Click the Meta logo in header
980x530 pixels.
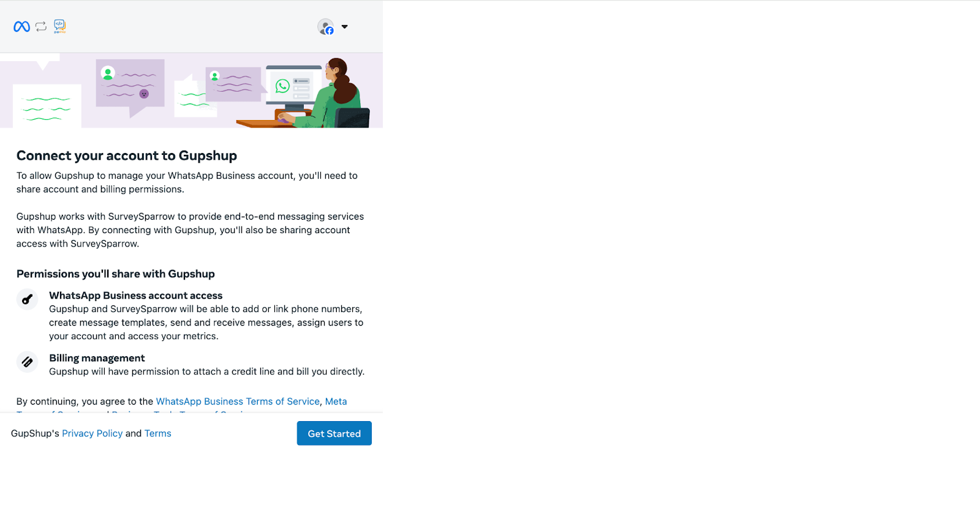coord(21,26)
